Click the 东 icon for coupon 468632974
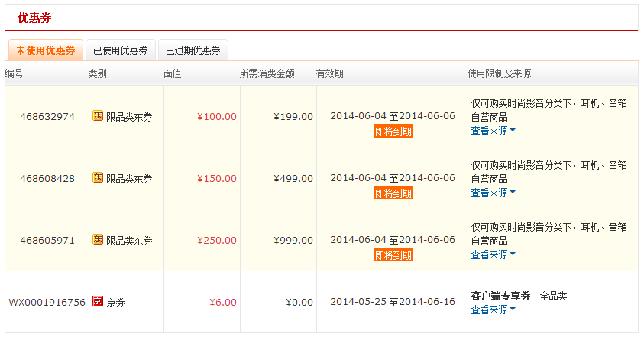Viewport: 644px width, 337px height. click(x=98, y=116)
